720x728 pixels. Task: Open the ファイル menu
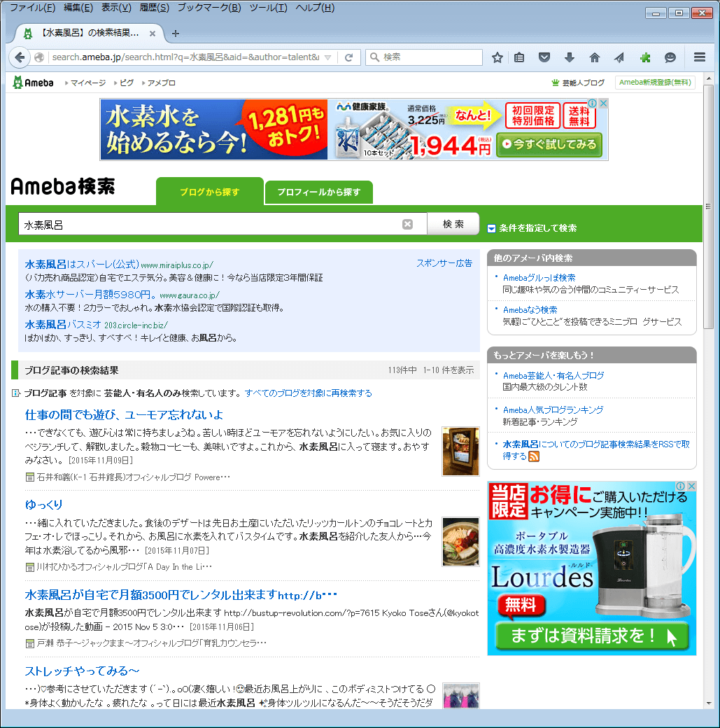pyautogui.click(x=32, y=8)
